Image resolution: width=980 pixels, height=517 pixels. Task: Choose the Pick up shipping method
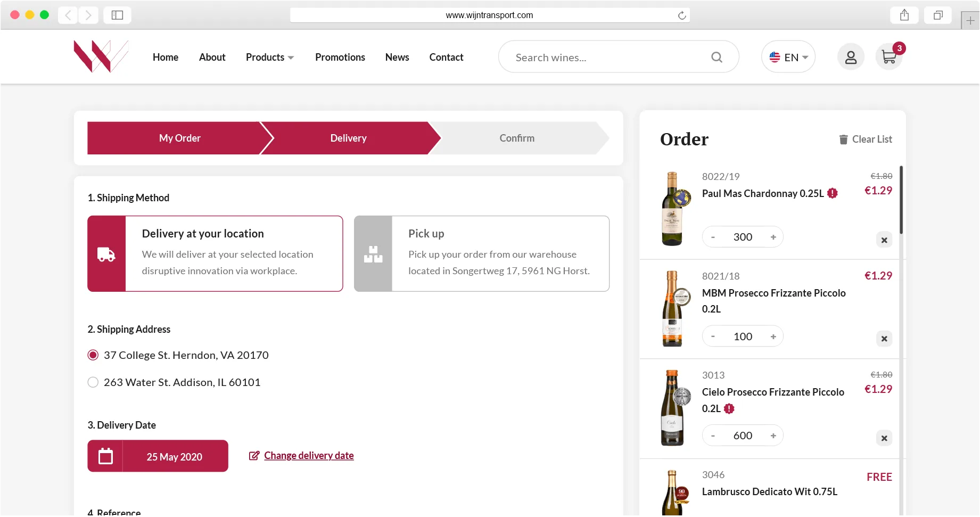[x=482, y=253]
